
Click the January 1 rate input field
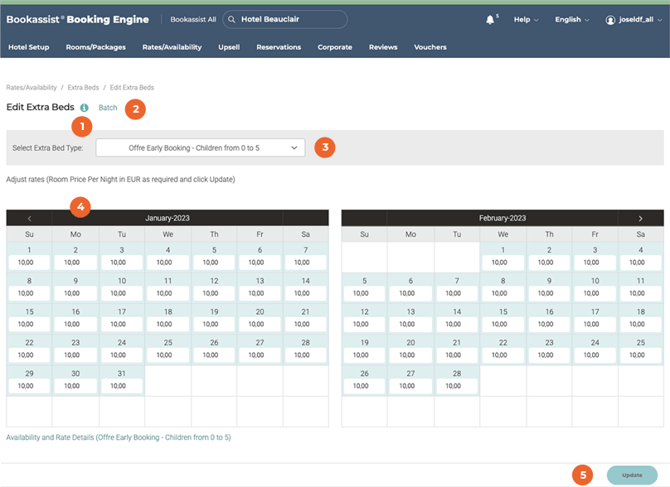29,262
